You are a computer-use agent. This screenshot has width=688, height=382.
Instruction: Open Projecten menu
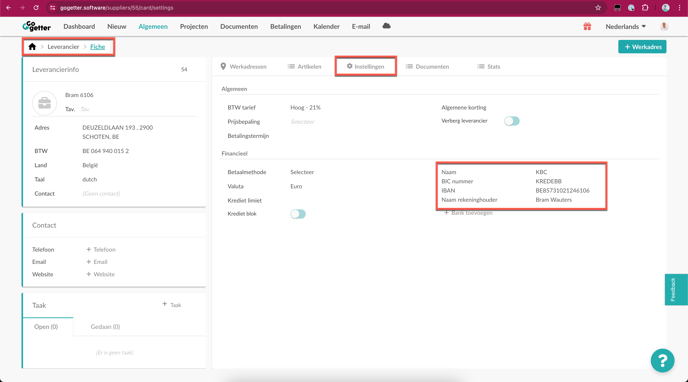click(194, 26)
